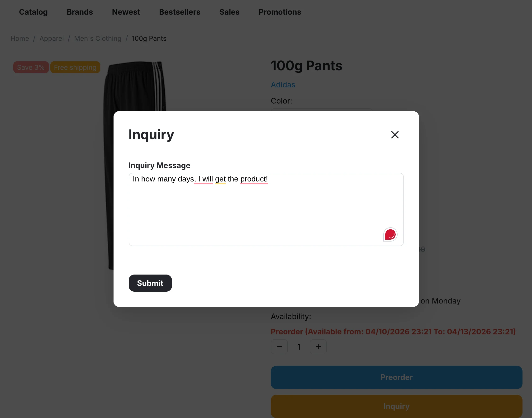Click the underlined word "product" suggestion
Screen dimensions: 532x418
(x=254, y=179)
